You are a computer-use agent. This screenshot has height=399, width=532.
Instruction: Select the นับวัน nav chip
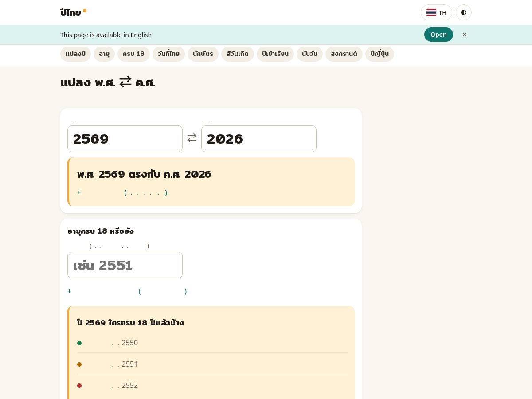coord(309,54)
